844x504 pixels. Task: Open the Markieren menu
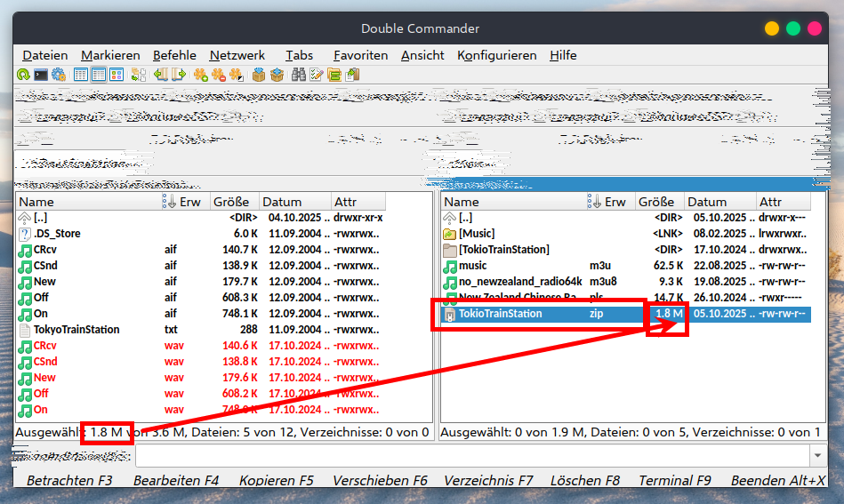[110, 55]
